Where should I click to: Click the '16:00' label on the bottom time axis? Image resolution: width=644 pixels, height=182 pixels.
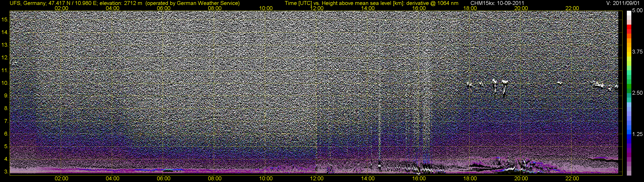(419, 179)
